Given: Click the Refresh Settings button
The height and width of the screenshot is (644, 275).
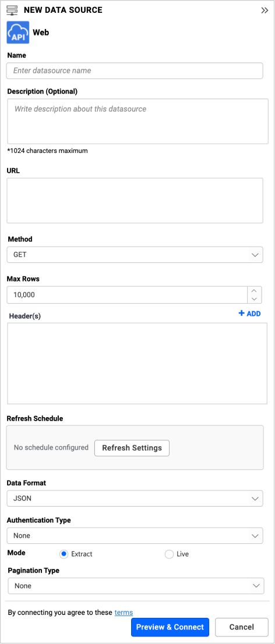Looking at the screenshot, I should 132,448.
